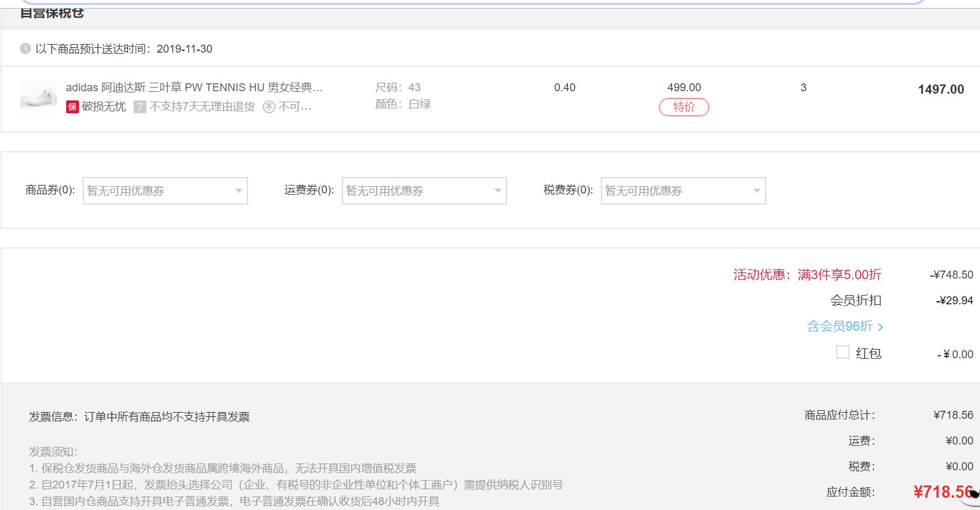Image resolution: width=980 pixels, height=510 pixels.
Task: Click the member discount amount -¥29.94
Action: (955, 301)
